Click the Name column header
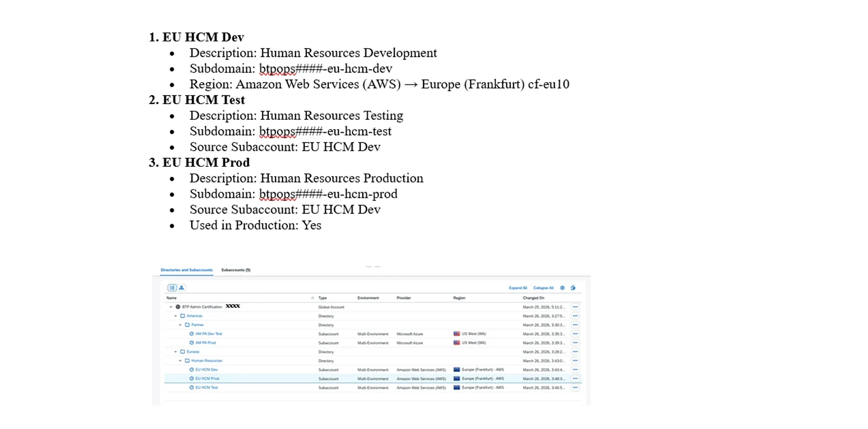 171,298
